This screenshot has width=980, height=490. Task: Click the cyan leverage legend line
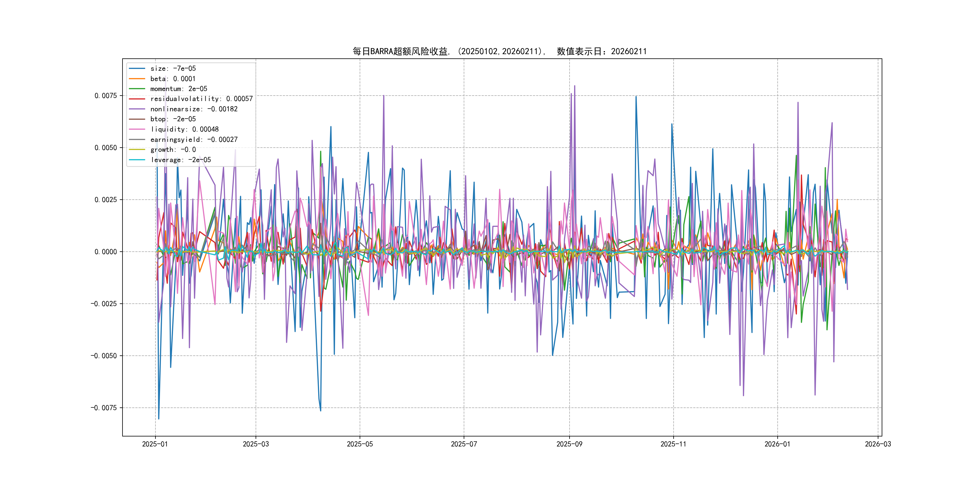coord(137,160)
